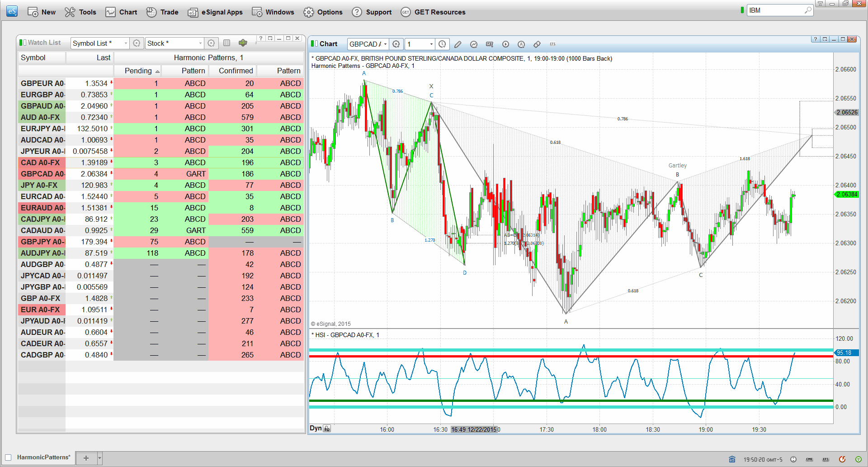Select the EUR A0-FX row symbol

point(42,310)
